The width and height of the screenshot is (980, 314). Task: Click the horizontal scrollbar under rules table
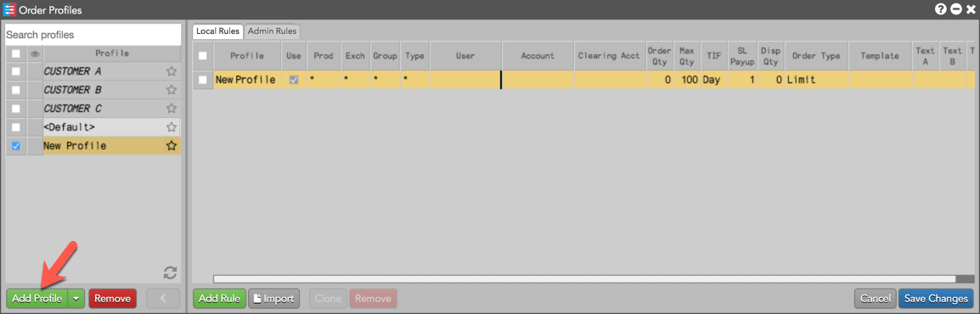point(584,279)
